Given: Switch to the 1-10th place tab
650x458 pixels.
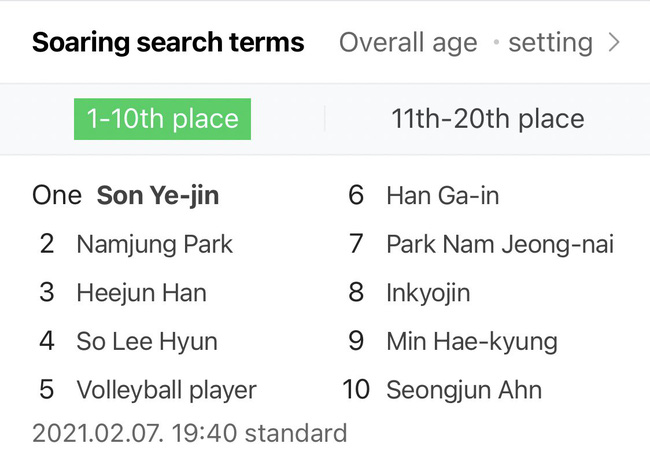Looking at the screenshot, I should (x=162, y=119).
